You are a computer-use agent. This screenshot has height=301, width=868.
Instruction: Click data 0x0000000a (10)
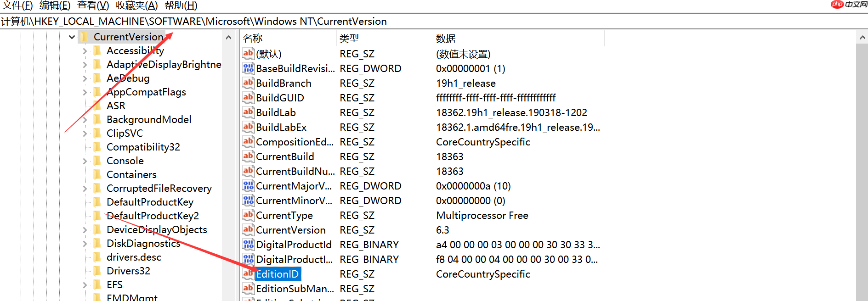point(473,186)
